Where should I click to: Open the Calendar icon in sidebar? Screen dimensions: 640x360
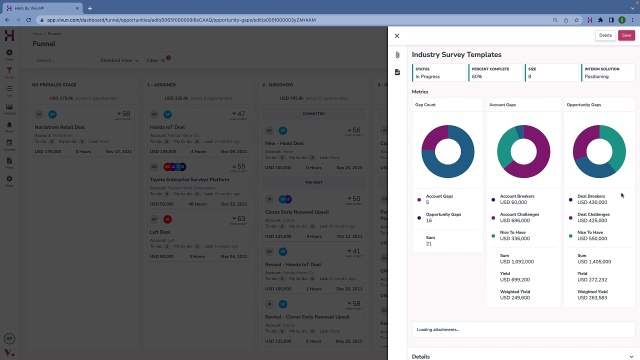pyautogui.click(x=9, y=144)
